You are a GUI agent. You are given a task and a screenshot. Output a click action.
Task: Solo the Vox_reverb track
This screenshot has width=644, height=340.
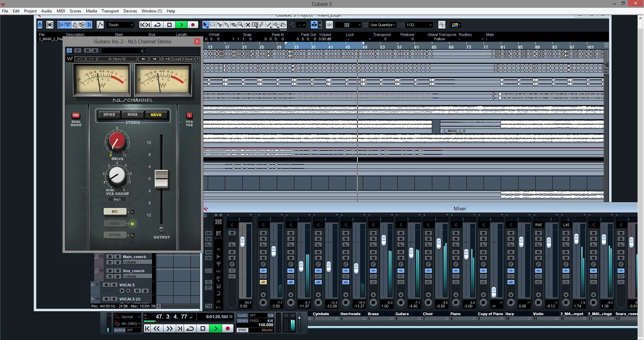(117, 271)
